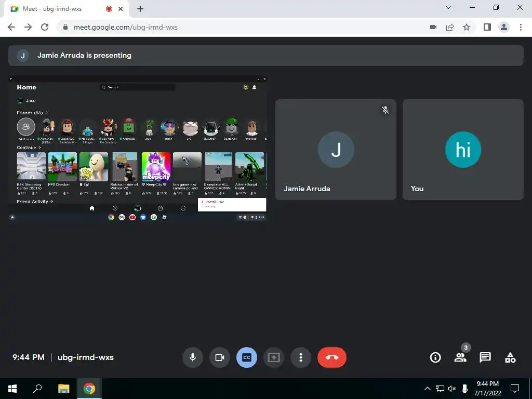Click the FPS Checker game thumbnail
532x399 pixels.
click(62, 167)
